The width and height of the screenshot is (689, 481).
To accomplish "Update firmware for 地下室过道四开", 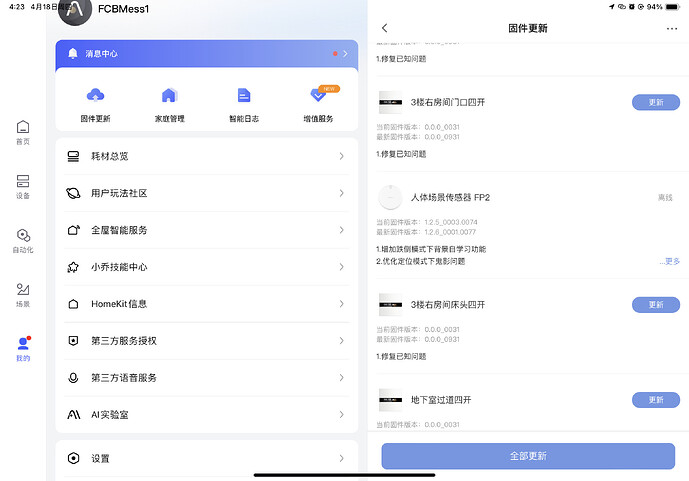I will (656, 400).
